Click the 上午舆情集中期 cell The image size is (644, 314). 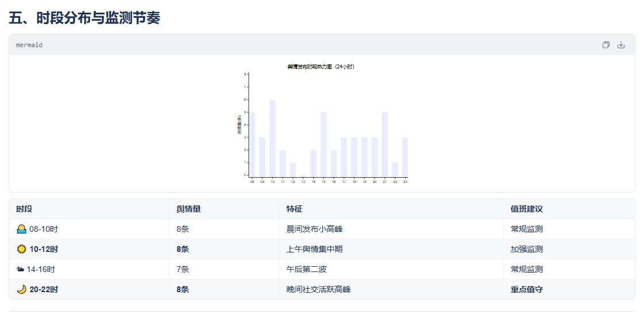point(391,249)
